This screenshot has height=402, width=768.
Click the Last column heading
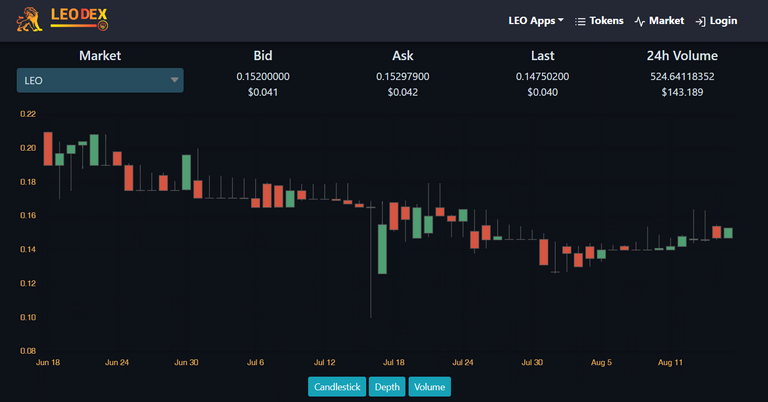point(542,55)
